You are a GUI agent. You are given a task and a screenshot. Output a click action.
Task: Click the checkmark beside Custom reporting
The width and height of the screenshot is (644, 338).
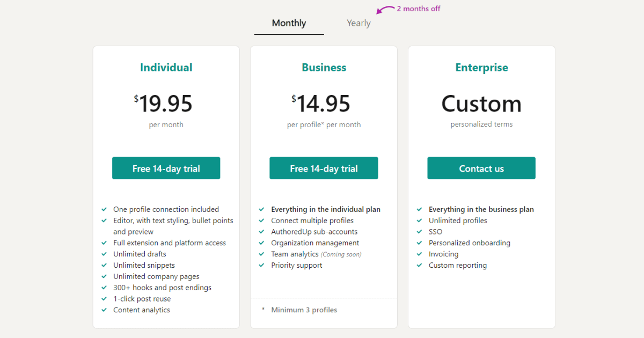pos(419,265)
